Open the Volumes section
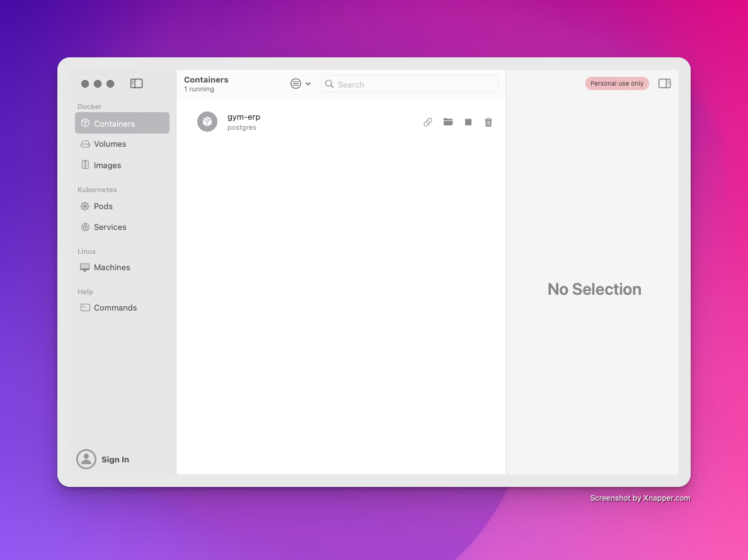 pyautogui.click(x=122, y=144)
